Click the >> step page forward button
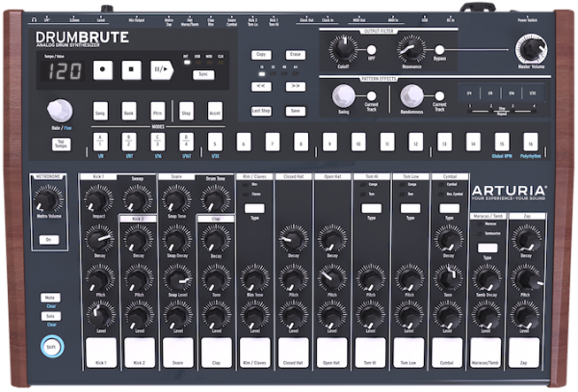The height and width of the screenshot is (392, 578). pyautogui.click(x=296, y=87)
